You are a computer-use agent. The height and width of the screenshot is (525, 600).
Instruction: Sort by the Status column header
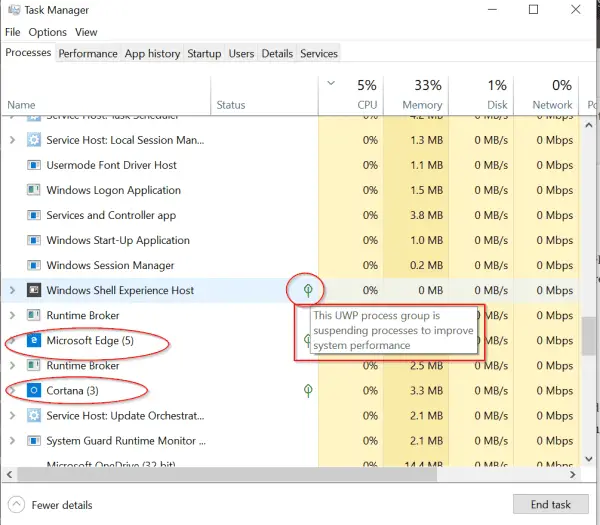point(264,96)
